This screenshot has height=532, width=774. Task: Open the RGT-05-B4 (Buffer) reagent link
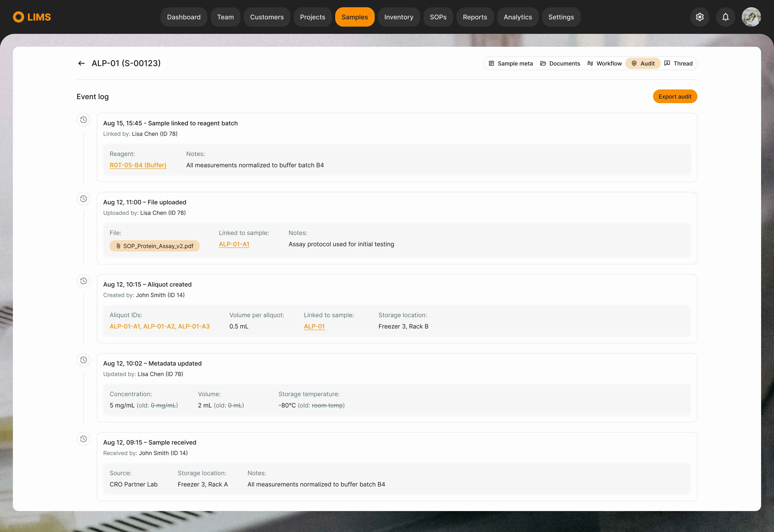coord(138,165)
